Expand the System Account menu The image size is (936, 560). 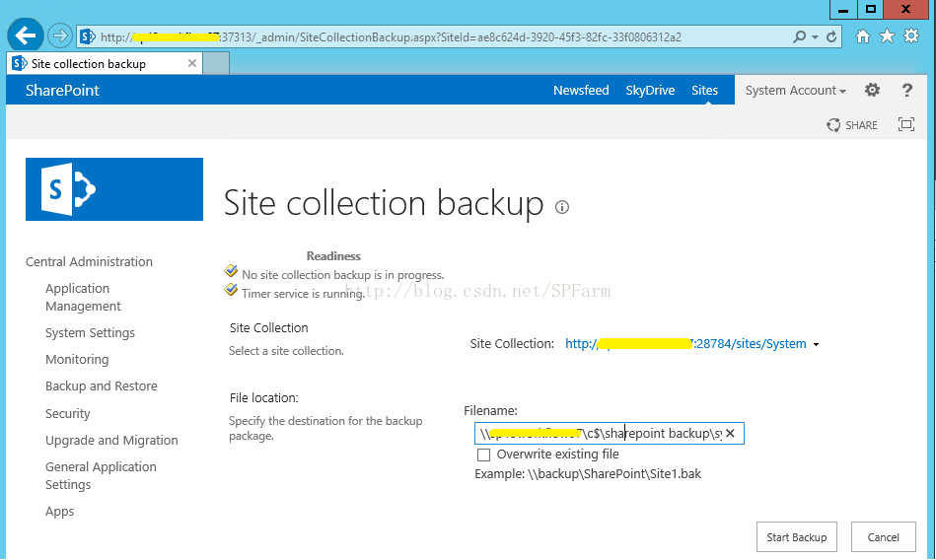pos(796,90)
